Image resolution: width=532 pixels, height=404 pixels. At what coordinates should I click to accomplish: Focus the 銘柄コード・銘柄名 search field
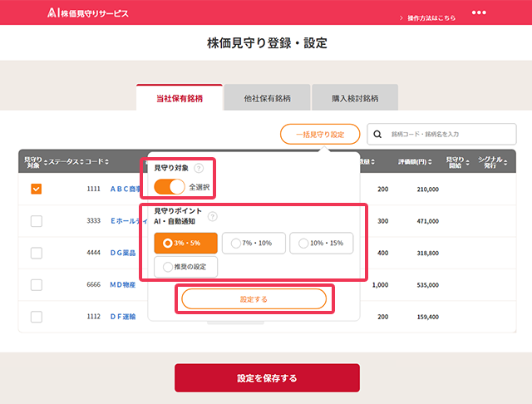[451, 134]
